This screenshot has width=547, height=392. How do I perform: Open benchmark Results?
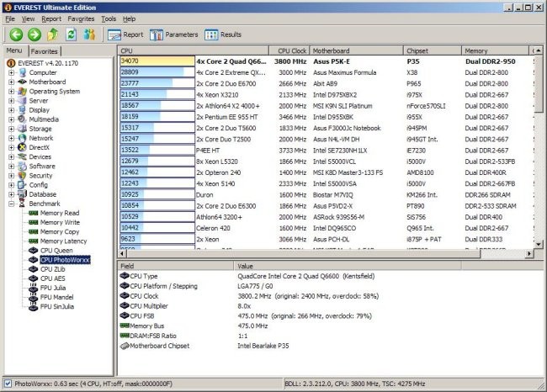223,34
